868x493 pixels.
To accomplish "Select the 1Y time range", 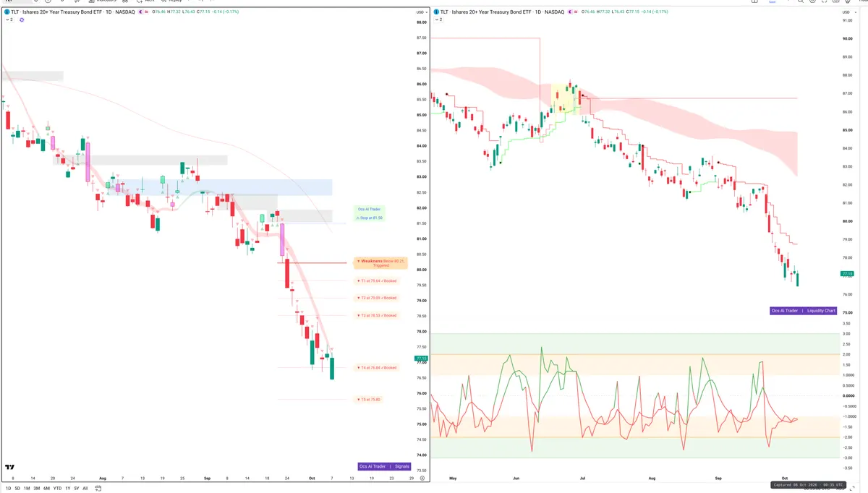I will [x=68, y=489].
